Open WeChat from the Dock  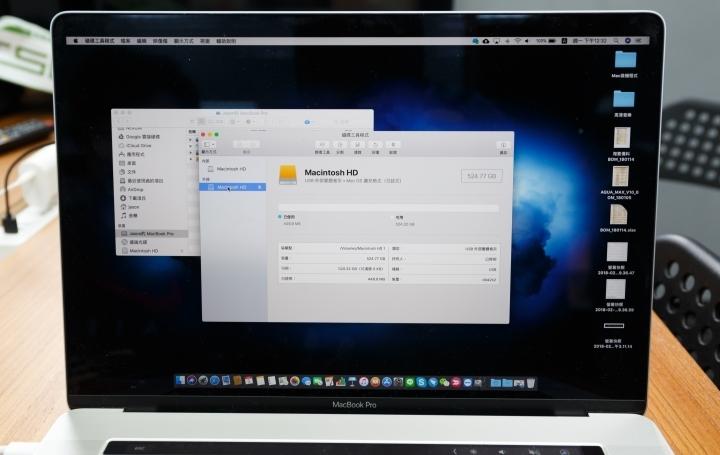click(444, 382)
